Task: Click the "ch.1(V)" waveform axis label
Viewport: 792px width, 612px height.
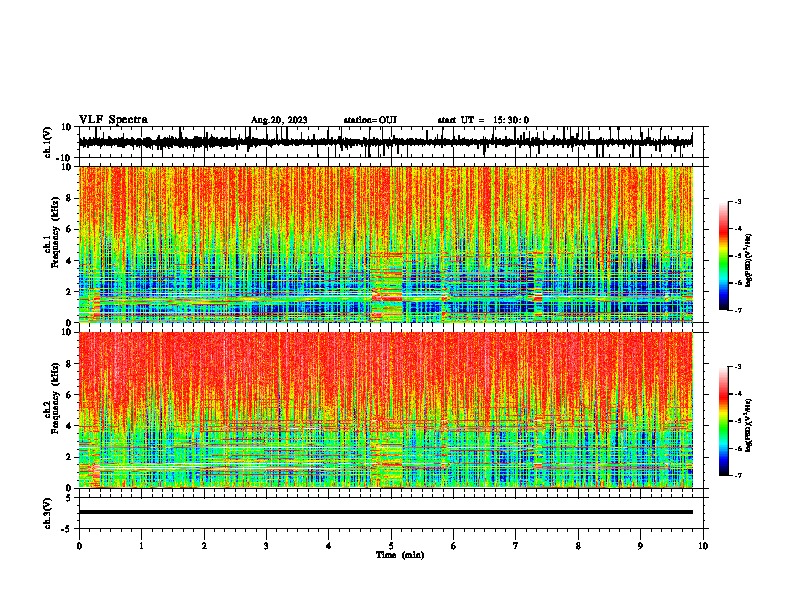Action: click(48, 142)
